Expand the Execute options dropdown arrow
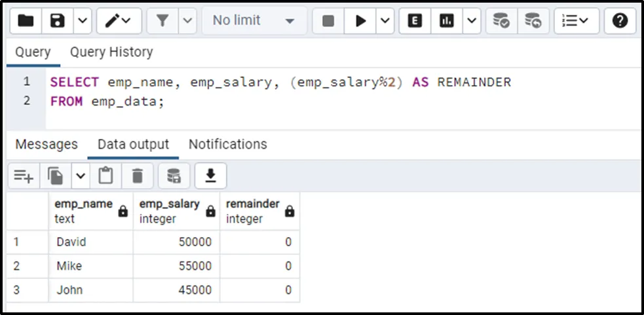Image resolution: width=644 pixels, height=315 pixels. (385, 21)
